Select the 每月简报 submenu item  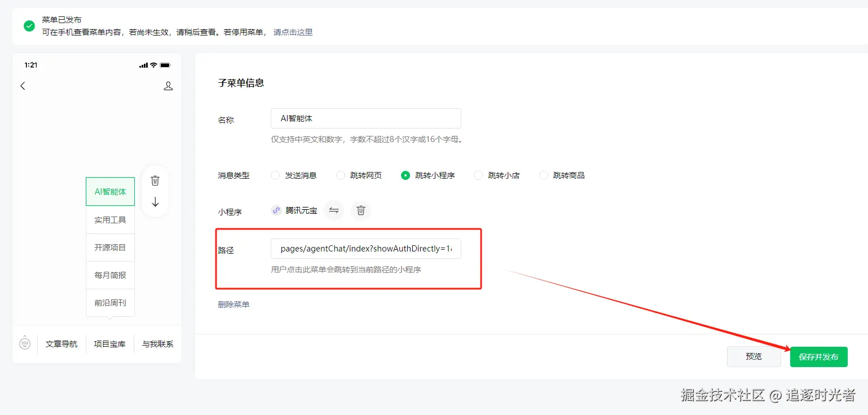click(111, 275)
